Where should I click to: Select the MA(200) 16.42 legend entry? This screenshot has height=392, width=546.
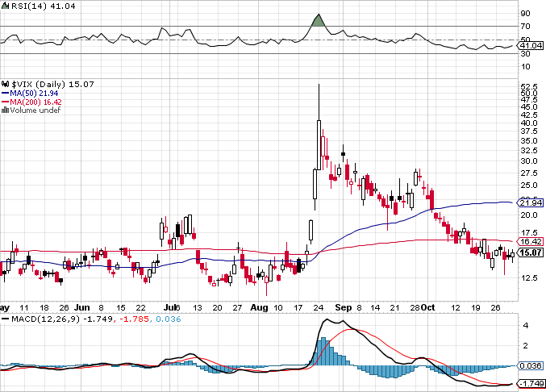tap(34, 102)
